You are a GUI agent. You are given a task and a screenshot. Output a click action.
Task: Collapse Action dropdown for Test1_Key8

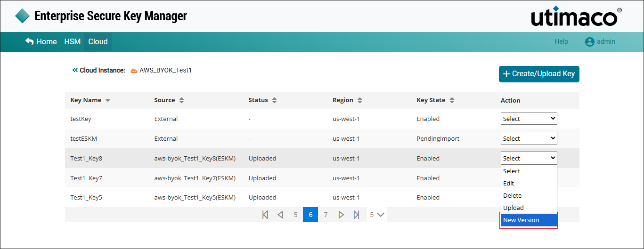[x=529, y=158]
